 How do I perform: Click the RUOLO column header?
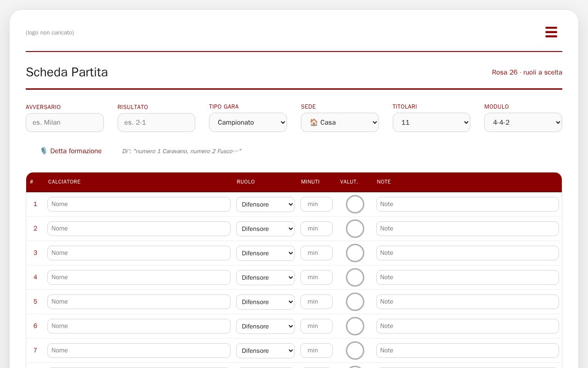point(246,182)
